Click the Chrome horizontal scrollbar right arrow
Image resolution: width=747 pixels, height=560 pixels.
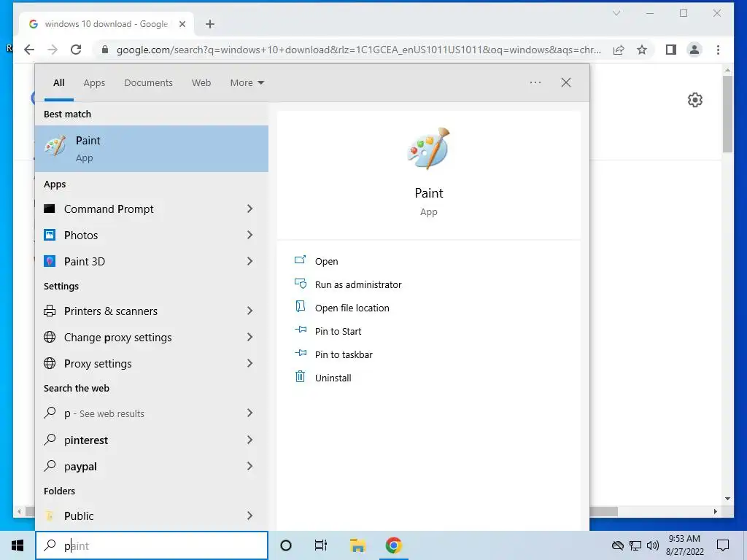coord(715,511)
